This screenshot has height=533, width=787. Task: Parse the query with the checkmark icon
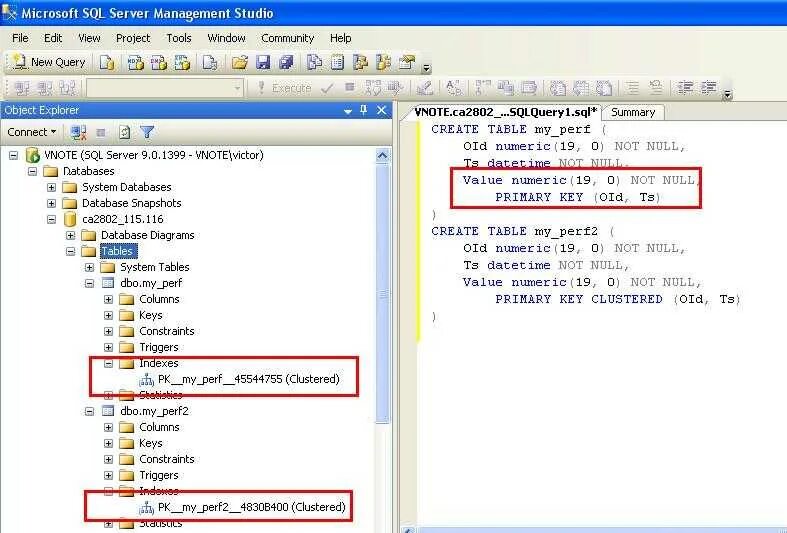(327, 88)
